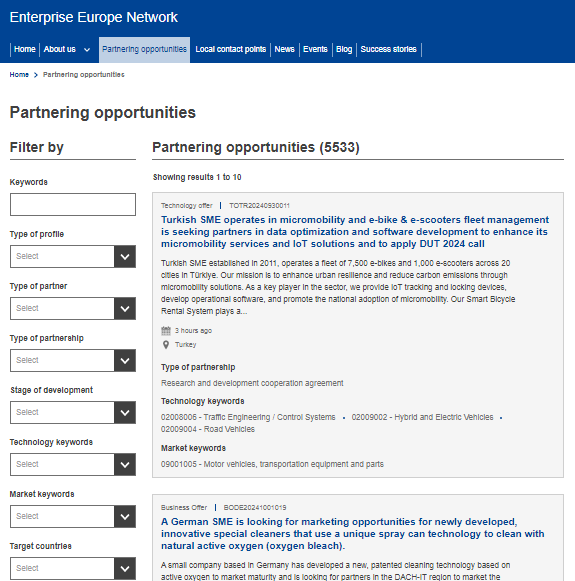Focus the Keywords search input field
The image size is (575, 581).
[x=73, y=204]
